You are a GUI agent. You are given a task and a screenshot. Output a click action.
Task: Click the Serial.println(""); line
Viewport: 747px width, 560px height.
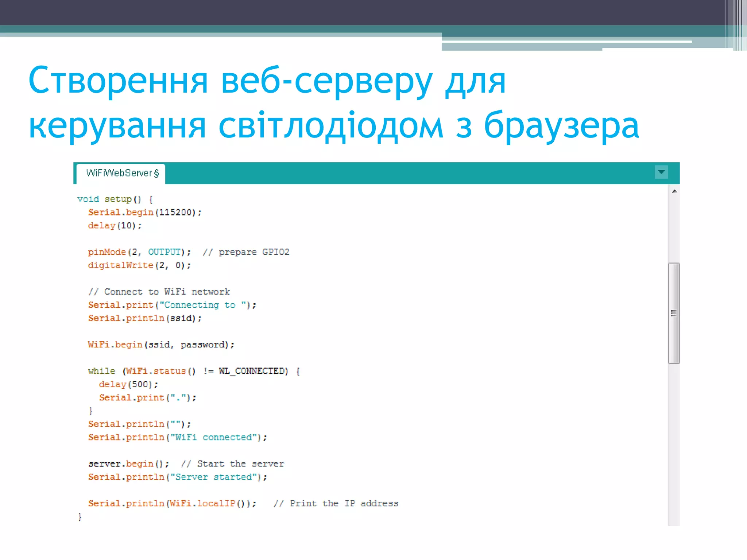[139, 424]
